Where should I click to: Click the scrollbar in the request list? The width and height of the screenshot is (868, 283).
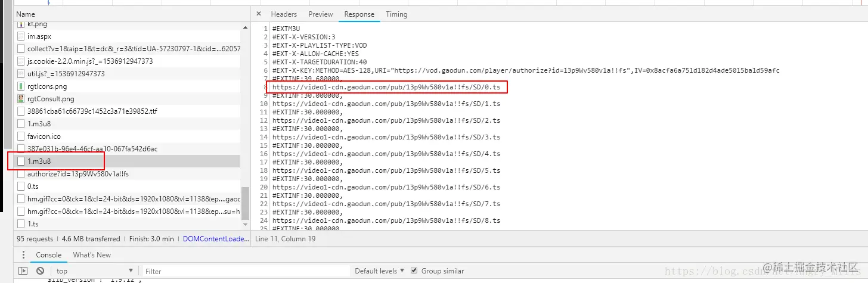coord(245,204)
